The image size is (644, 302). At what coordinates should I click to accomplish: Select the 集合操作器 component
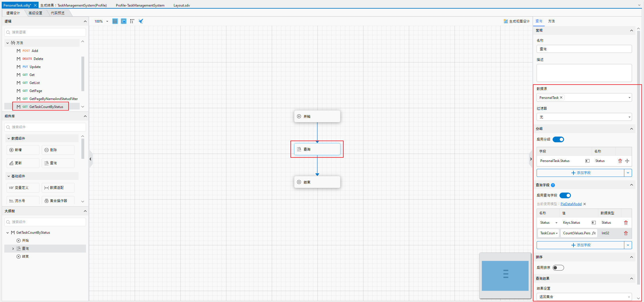[x=58, y=201]
